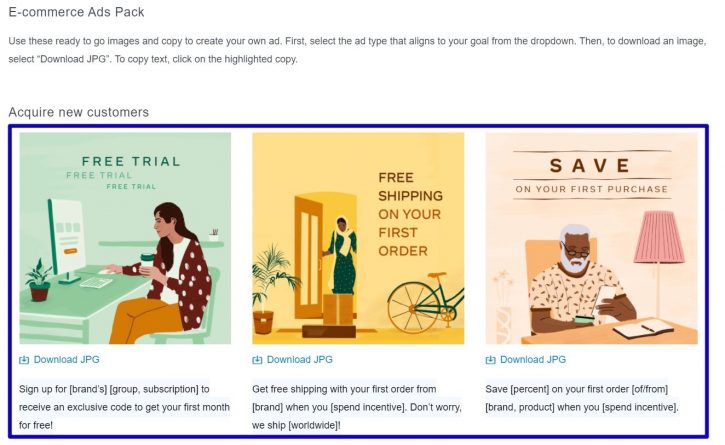Download JPG link for Free Trial ad
The width and height of the screenshot is (725, 445).
[x=59, y=360]
